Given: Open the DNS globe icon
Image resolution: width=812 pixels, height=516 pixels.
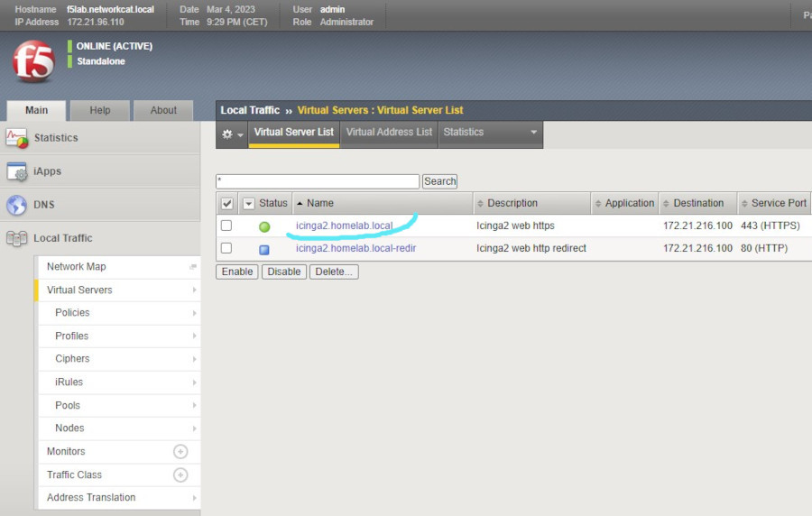Looking at the screenshot, I should tap(16, 205).
